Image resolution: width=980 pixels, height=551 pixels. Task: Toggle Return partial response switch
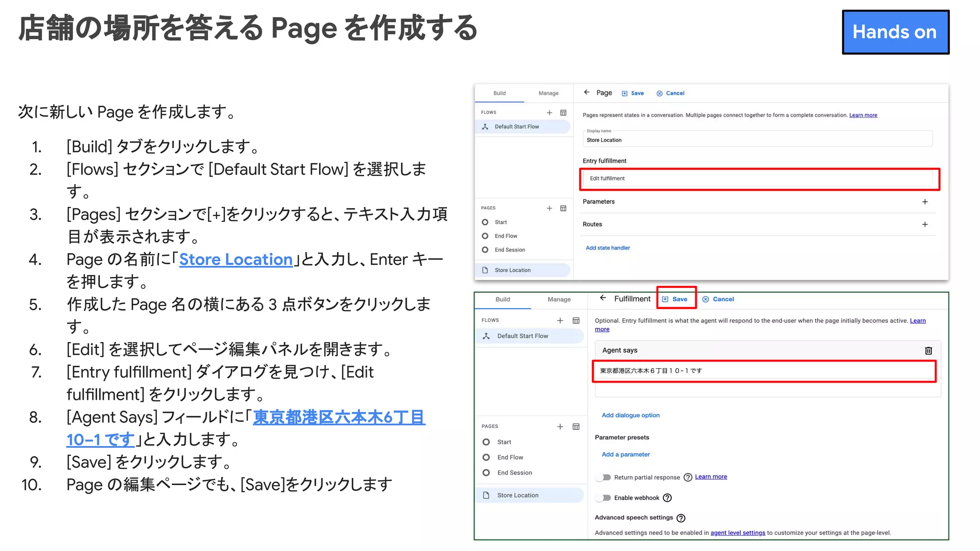(x=603, y=477)
